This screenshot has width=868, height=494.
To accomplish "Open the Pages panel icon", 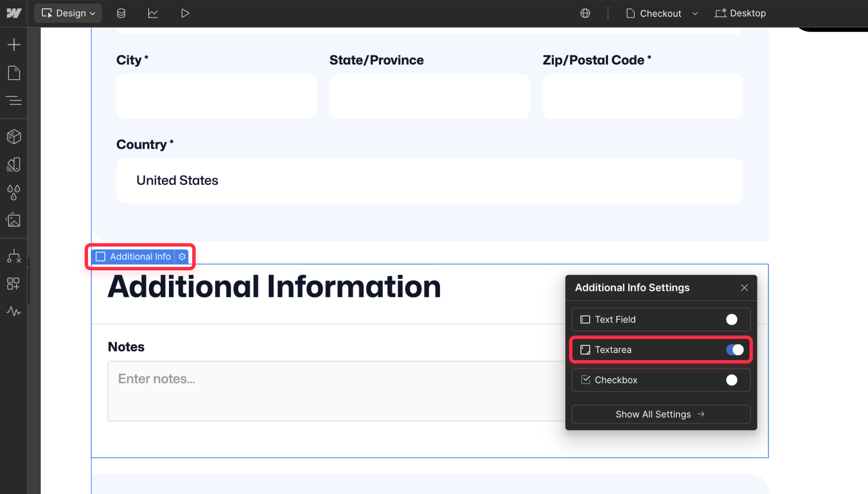I will 14,73.
